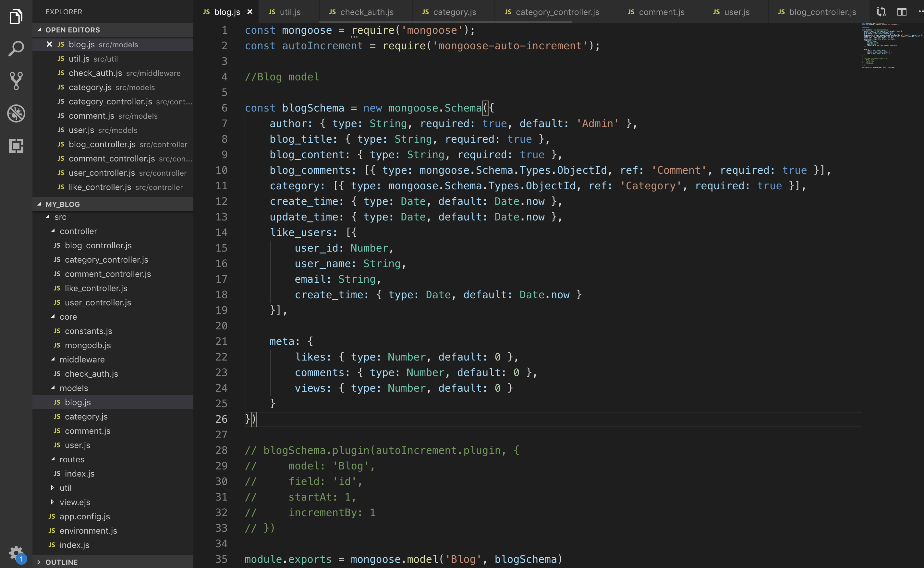The height and width of the screenshot is (568, 924).
Task: Open blog_controller.js from the controller folder
Action: (98, 245)
